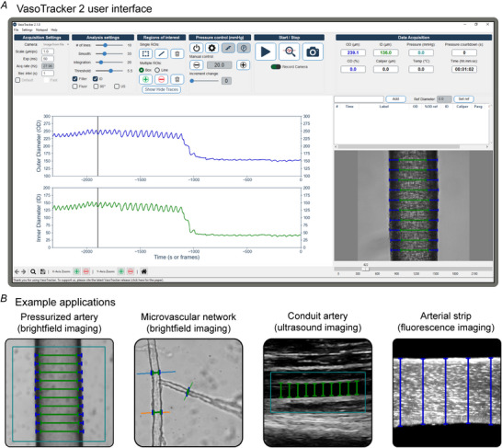Screen dimensions: 502x448
Task: Adjust the Threshold slider
Action: coord(109,71)
